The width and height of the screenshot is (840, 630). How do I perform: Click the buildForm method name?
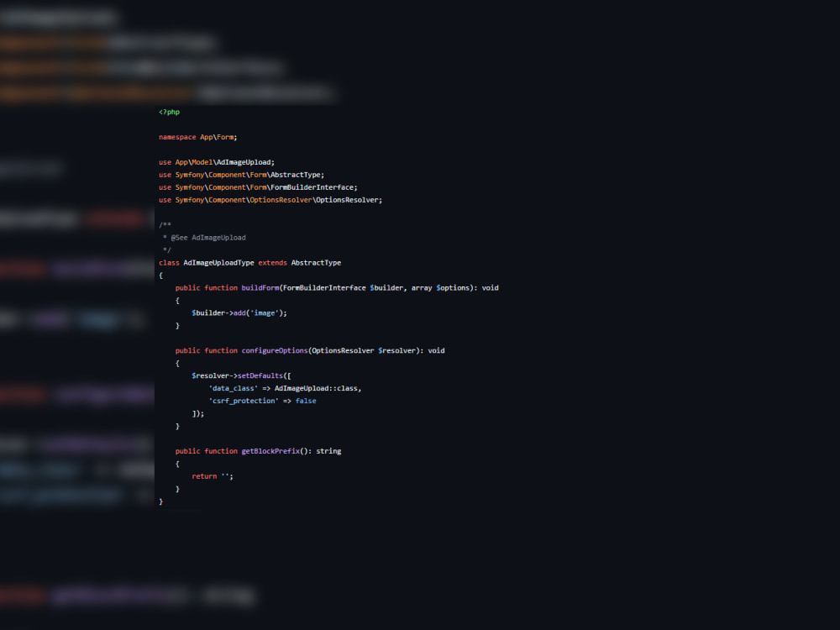coord(260,287)
